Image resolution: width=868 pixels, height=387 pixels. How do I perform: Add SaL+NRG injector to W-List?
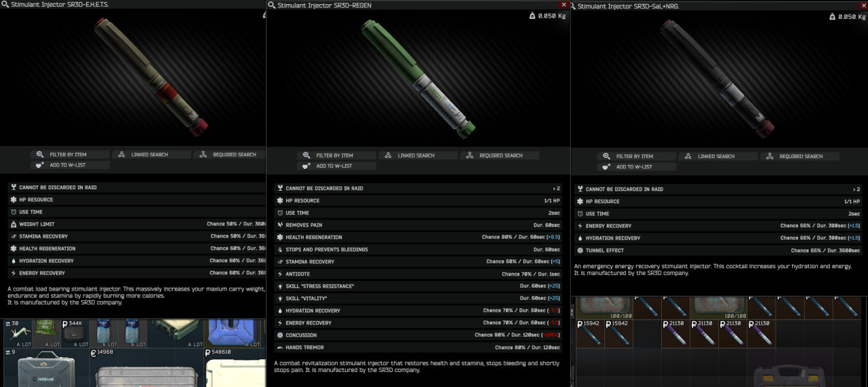pyautogui.click(x=636, y=166)
